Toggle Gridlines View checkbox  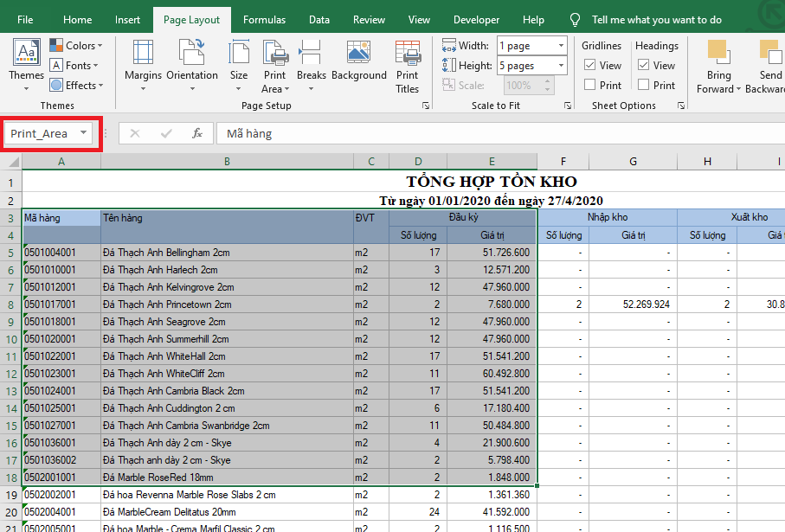[x=590, y=65]
